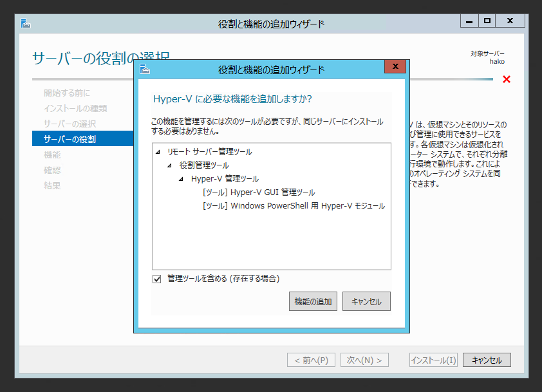Screen dimensions: 542x392
Task: Collapse the Hyper-V 管理ツール tree node
Action: point(181,179)
